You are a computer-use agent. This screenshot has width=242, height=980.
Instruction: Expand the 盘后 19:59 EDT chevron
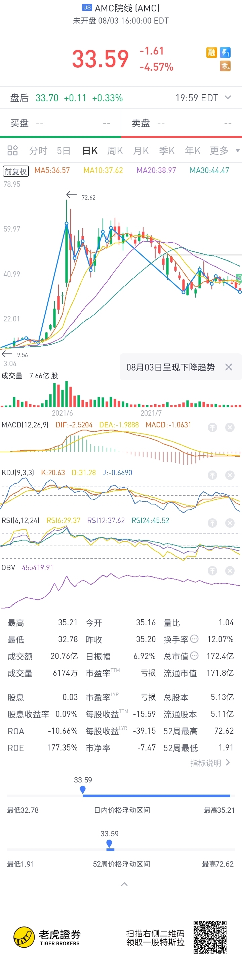(228, 97)
